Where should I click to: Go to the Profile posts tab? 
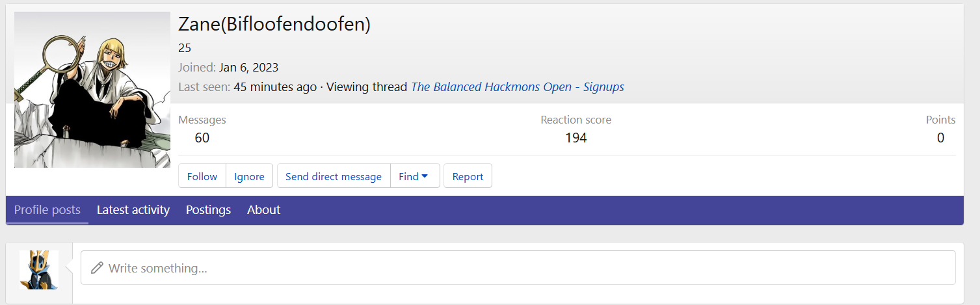click(47, 210)
